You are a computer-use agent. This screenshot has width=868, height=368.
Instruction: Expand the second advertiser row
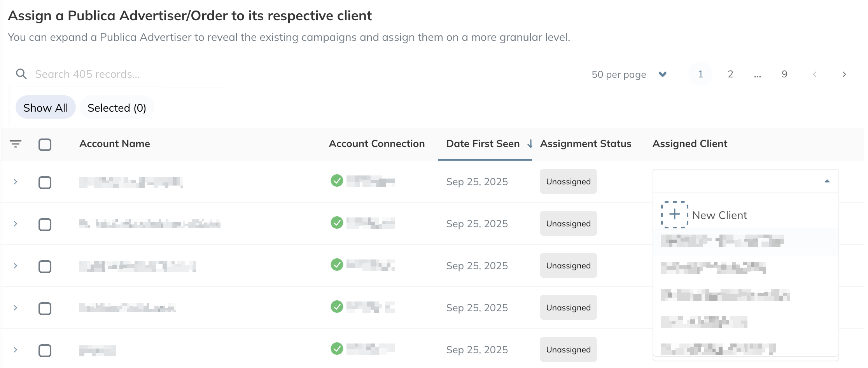point(16,224)
